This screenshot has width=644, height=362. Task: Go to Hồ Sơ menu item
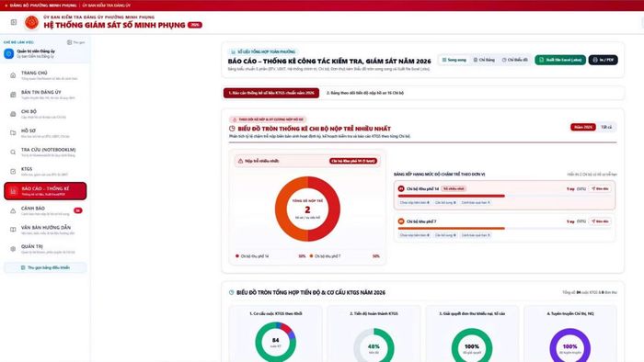pyautogui.click(x=45, y=133)
